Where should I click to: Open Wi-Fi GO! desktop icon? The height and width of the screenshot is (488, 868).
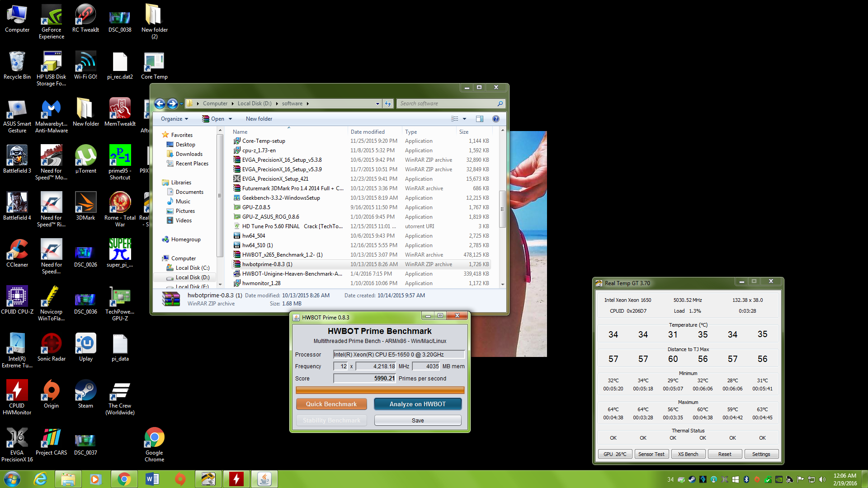point(85,66)
